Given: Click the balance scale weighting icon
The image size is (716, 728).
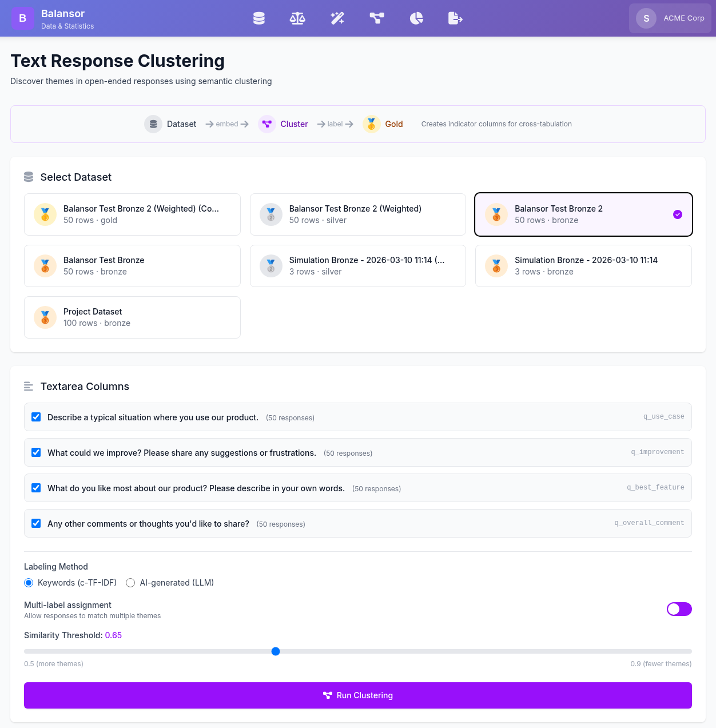Looking at the screenshot, I should [297, 18].
